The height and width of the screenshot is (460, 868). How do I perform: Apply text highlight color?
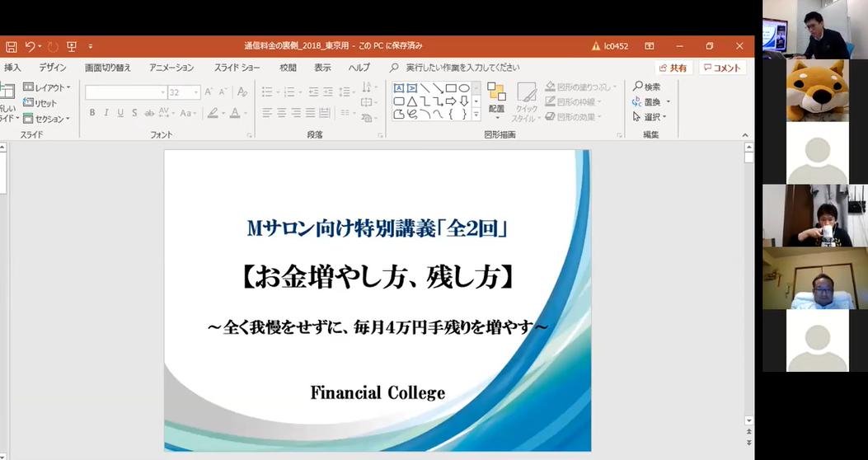(213, 113)
